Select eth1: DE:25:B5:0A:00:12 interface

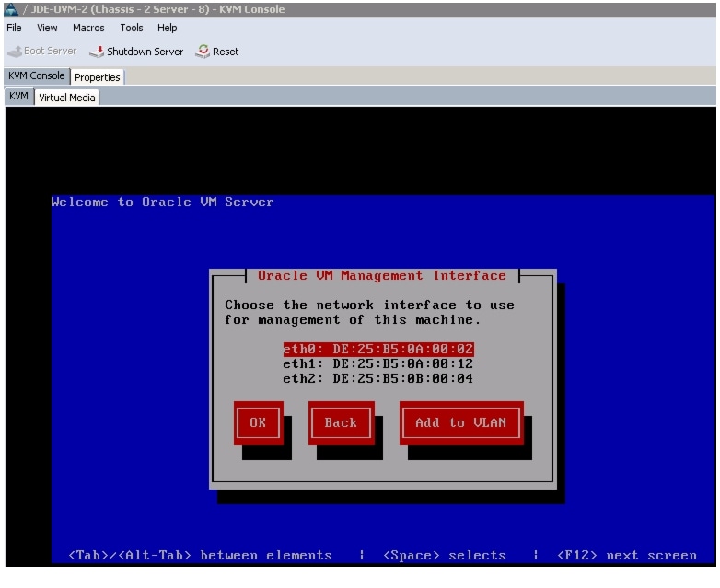point(378,363)
